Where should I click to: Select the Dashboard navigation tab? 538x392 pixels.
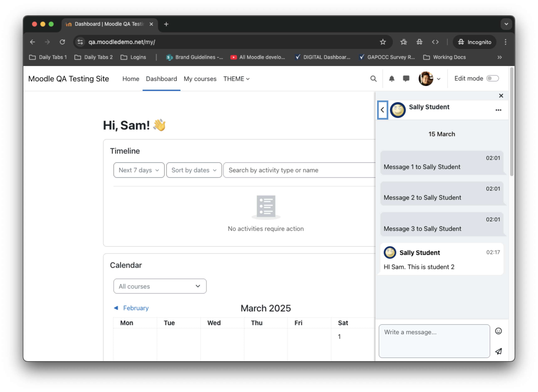(161, 79)
